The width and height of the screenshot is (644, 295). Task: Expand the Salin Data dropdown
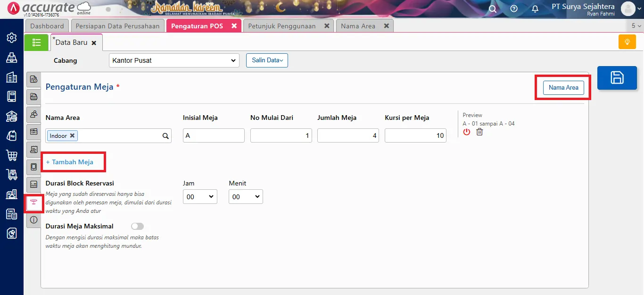[x=267, y=60]
